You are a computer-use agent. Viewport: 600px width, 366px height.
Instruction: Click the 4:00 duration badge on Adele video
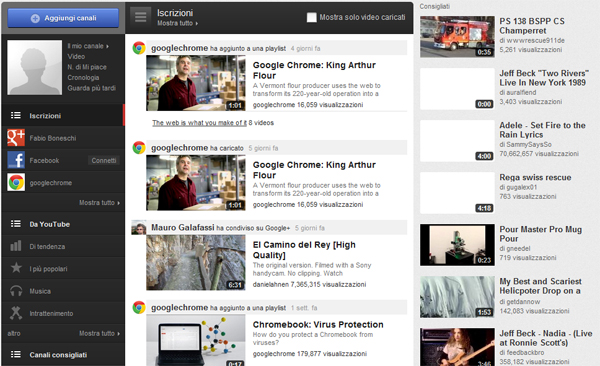coord(484,156)
